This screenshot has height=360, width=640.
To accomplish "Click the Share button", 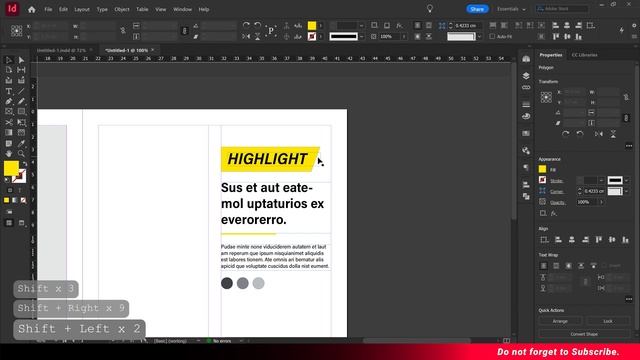I will pyautogui.click(x=477, y=9).
